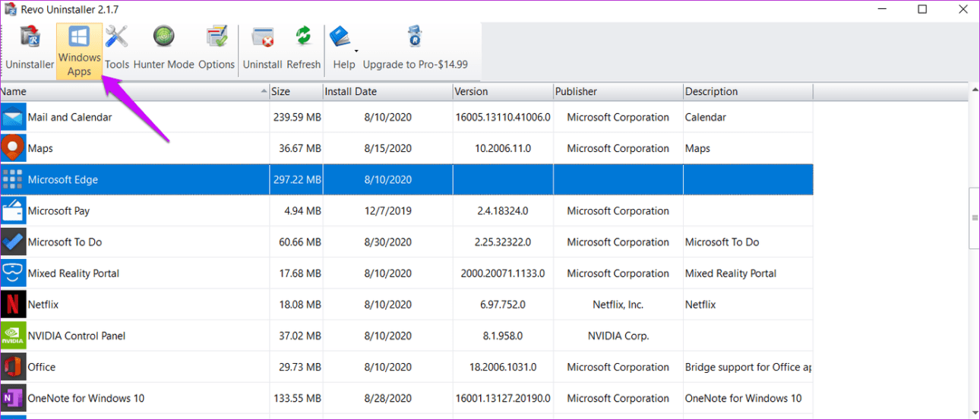Click the vertical scrollbar thumb
This screenshot has width=980, height=420.
(x=974, y=218)
